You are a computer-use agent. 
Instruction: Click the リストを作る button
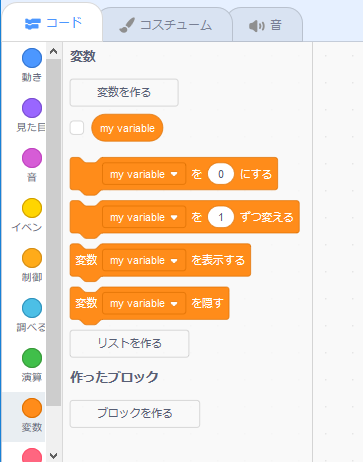pos(129,343)
